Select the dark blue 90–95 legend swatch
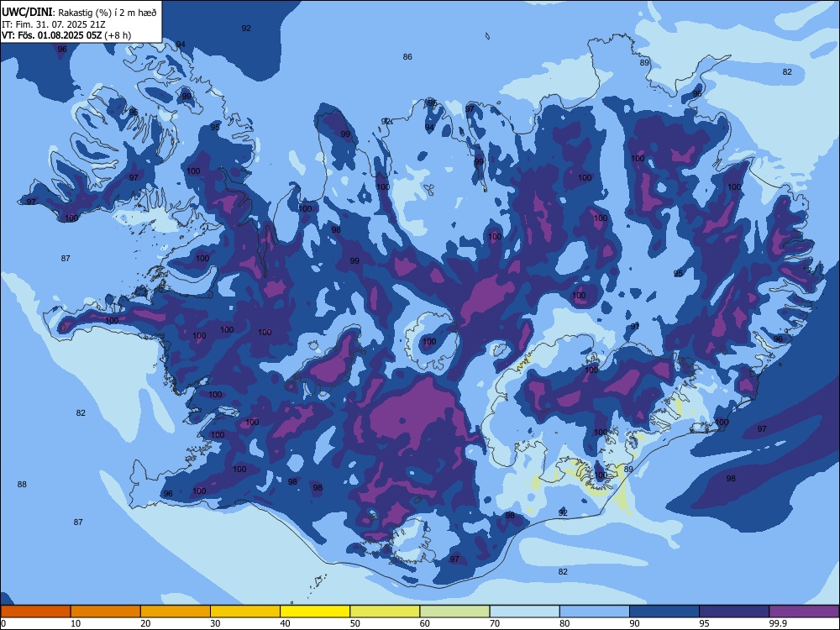Viewport: 840px width, 630px height. [664, 612]
